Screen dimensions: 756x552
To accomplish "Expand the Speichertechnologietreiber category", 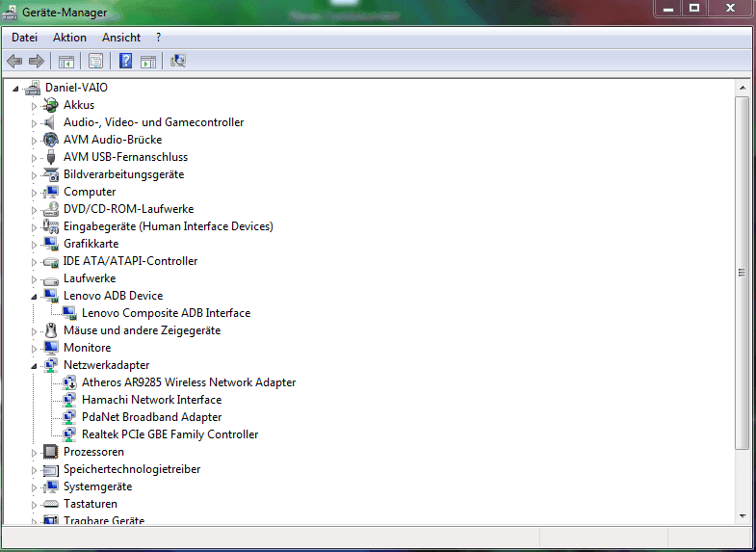I will click(34, 470).
